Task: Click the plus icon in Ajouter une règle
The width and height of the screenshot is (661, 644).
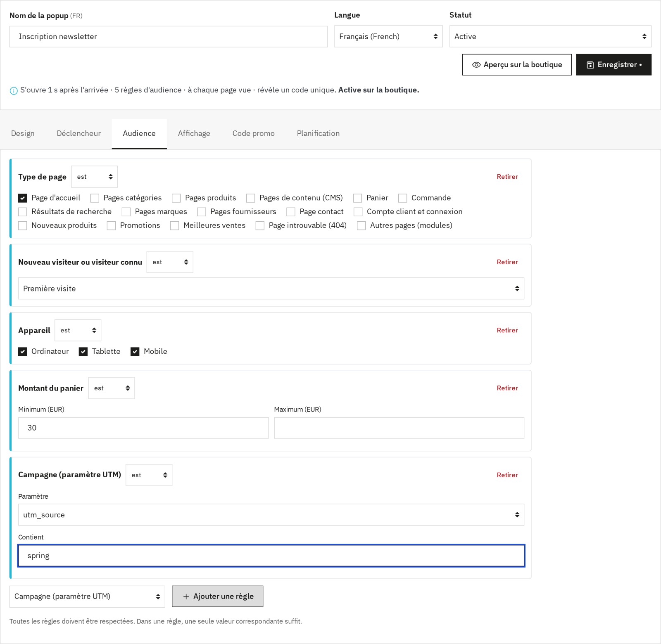Action: tap(186, 597)
